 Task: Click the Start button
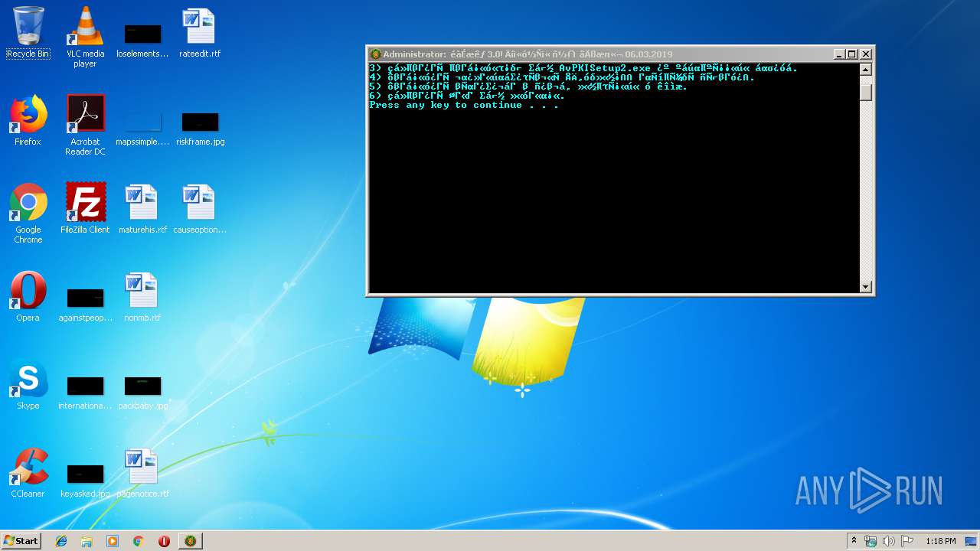[21, 540]
